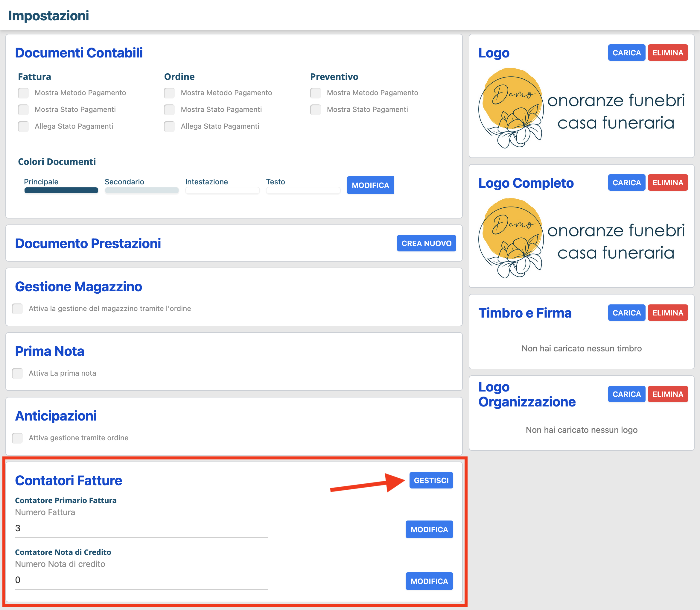Screen dimensions: 700x610
Task: Click the Principale dark blue color swatch
Action: (x=61, y=191)
